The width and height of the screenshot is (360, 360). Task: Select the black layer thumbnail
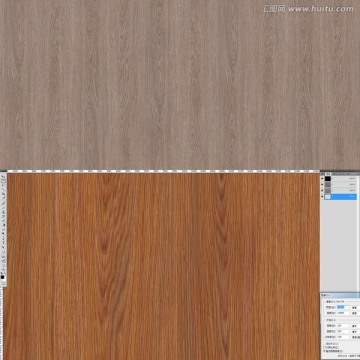point(328,179)
